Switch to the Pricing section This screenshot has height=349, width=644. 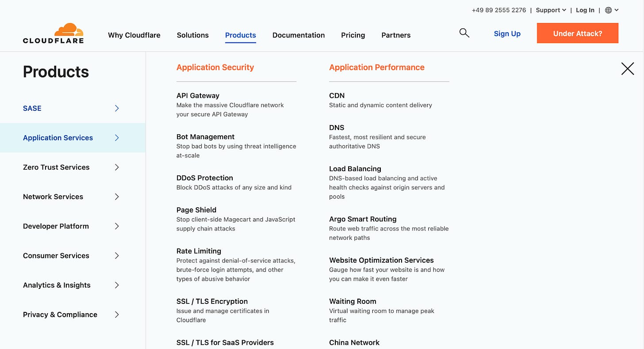tap(353, 35)
